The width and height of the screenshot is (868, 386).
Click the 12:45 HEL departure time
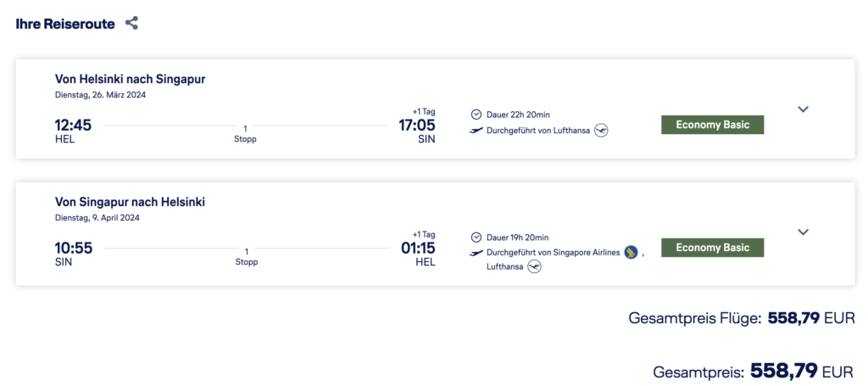(73, 126)
